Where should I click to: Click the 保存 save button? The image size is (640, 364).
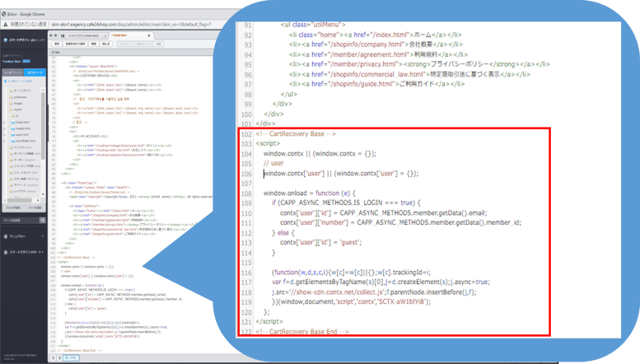(x=57, y=44)
